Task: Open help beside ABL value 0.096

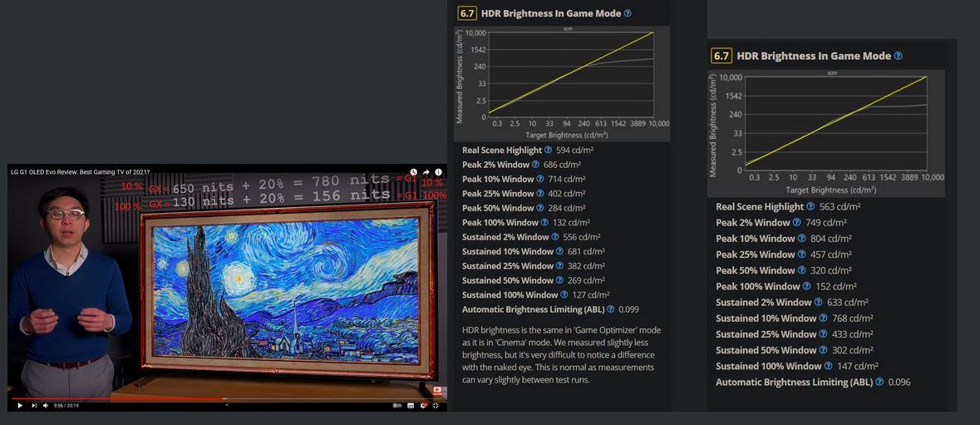Action: click(x=879, y=382)
